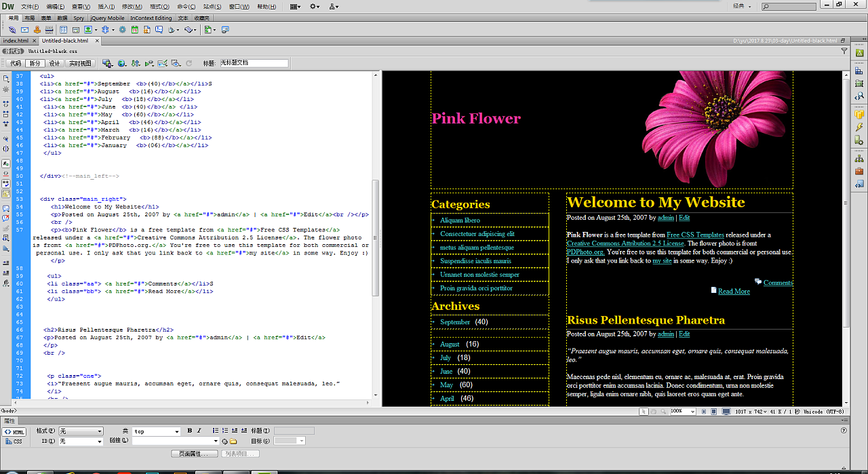
Task: Switch to the index.html document tab
Action: tap(16, 41)
